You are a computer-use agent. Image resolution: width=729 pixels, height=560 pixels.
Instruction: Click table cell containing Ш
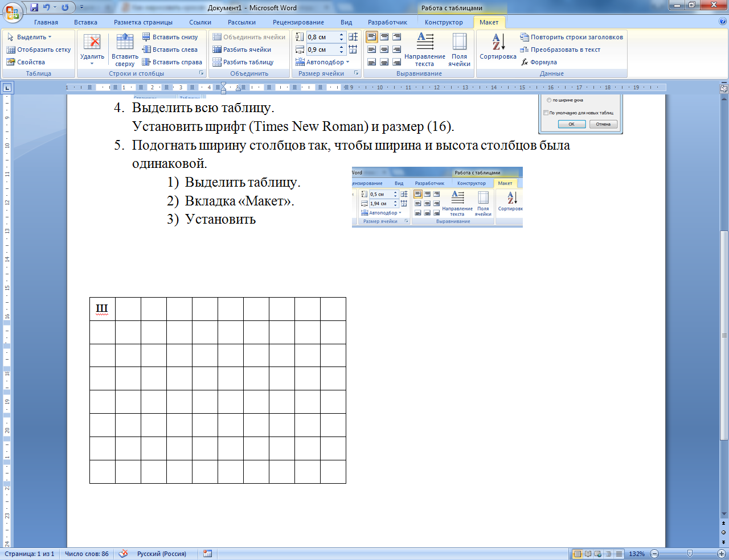tap(103, 309)
